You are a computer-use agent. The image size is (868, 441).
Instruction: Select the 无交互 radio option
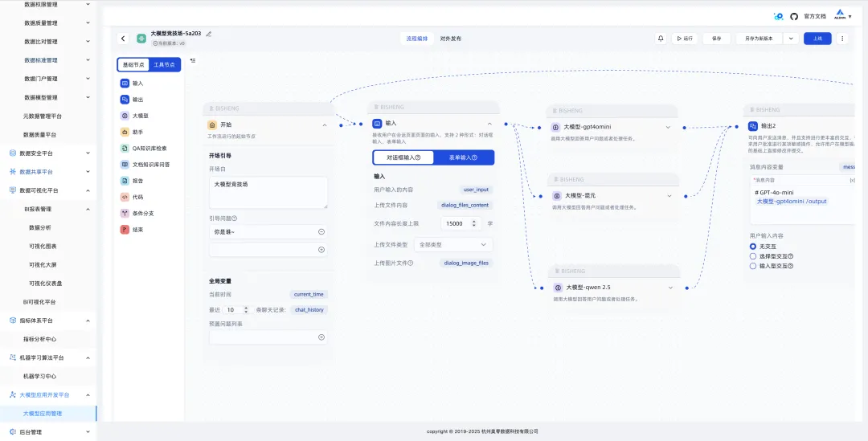click(x=752, y=247)
